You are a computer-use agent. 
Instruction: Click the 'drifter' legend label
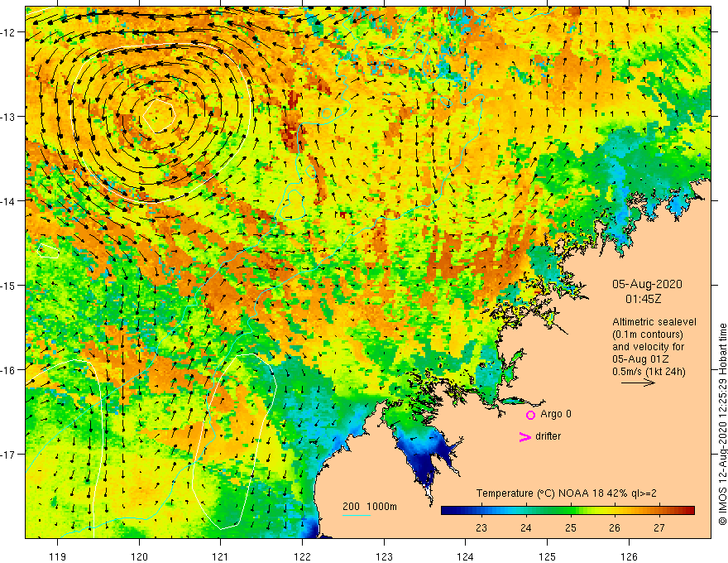tap(548, 436)
